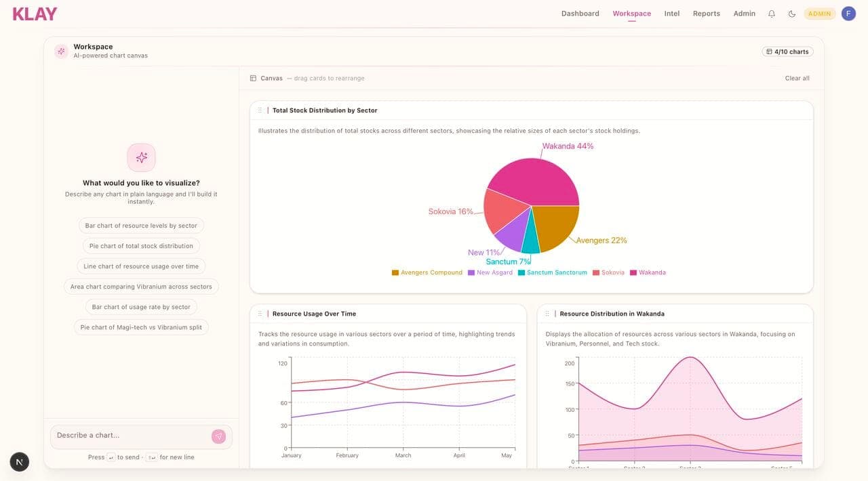Click Sanctum Sanctorum legend swatch
Viewport: 868px width, 481px height.
click(x=521, y=272)
